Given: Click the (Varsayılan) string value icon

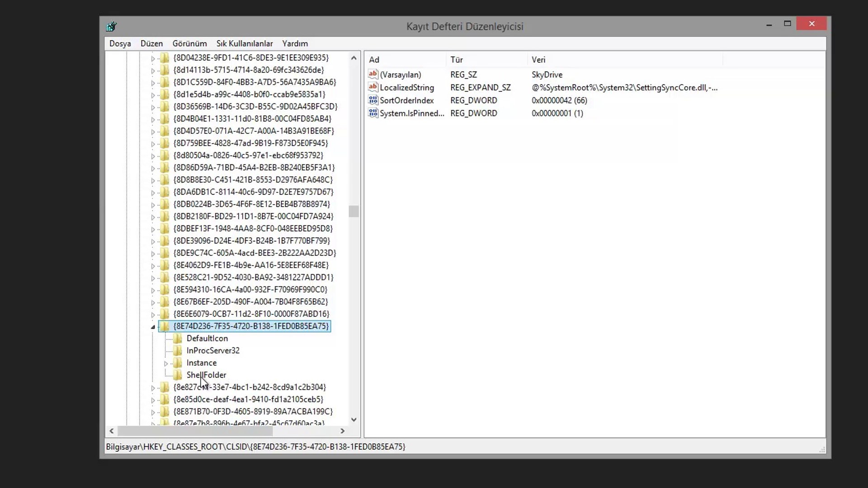Looking at the screenshot, I should (373, 74).
